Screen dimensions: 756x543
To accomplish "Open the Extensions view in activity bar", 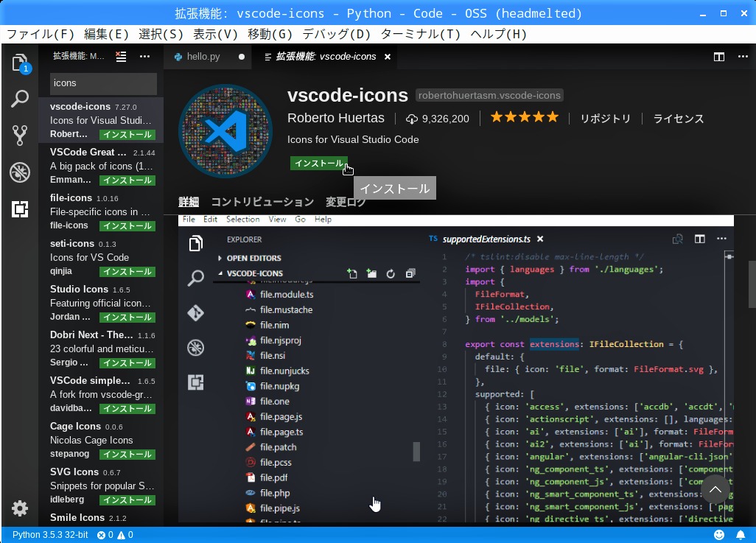I will pos(20,209).
